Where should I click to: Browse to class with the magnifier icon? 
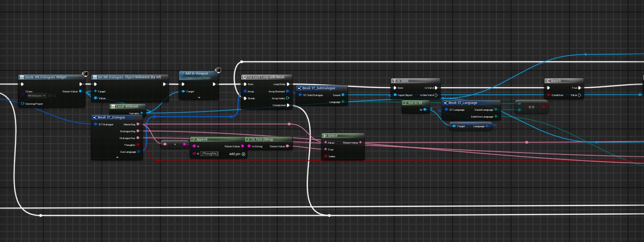point(54,96)
